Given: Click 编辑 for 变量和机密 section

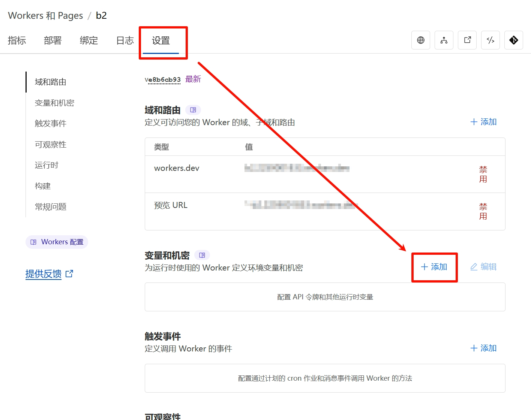Looking at the screenshot, I should tap(483, 267).
